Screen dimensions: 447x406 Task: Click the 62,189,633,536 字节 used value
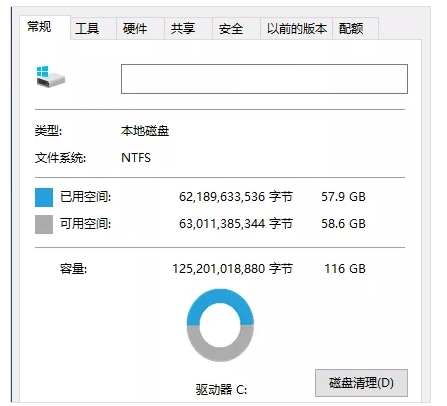click(x=236, y=197)
